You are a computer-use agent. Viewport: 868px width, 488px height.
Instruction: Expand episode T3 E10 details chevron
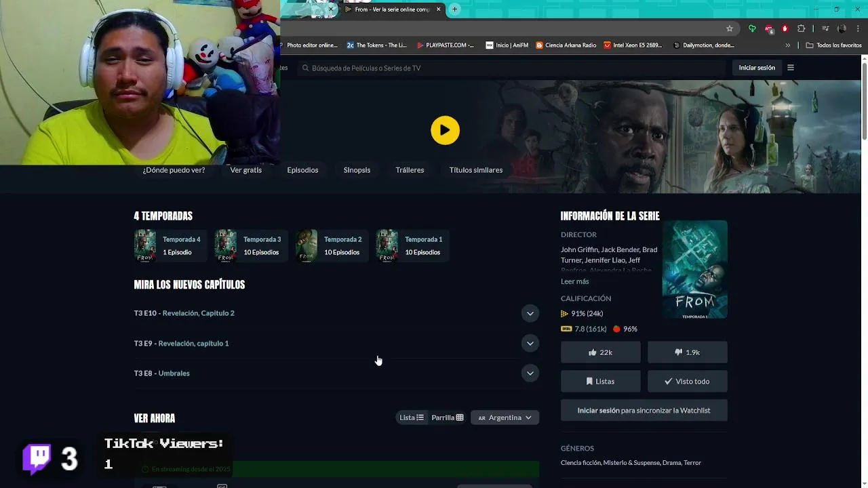pos(530,313)
